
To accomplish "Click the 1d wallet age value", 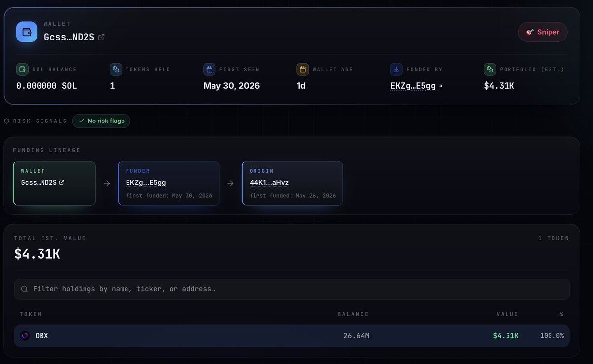I will [301, 86].
